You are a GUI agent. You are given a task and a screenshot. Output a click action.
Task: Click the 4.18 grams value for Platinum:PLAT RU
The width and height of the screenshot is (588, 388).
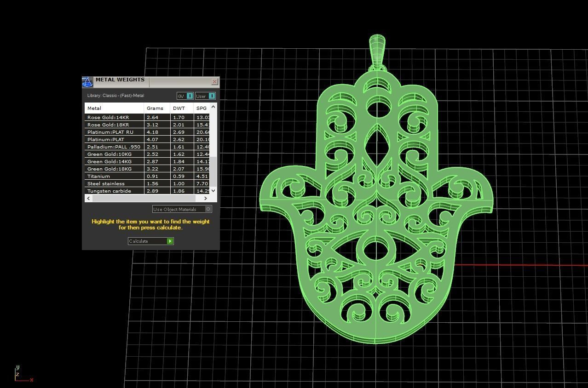click(152, 132)
